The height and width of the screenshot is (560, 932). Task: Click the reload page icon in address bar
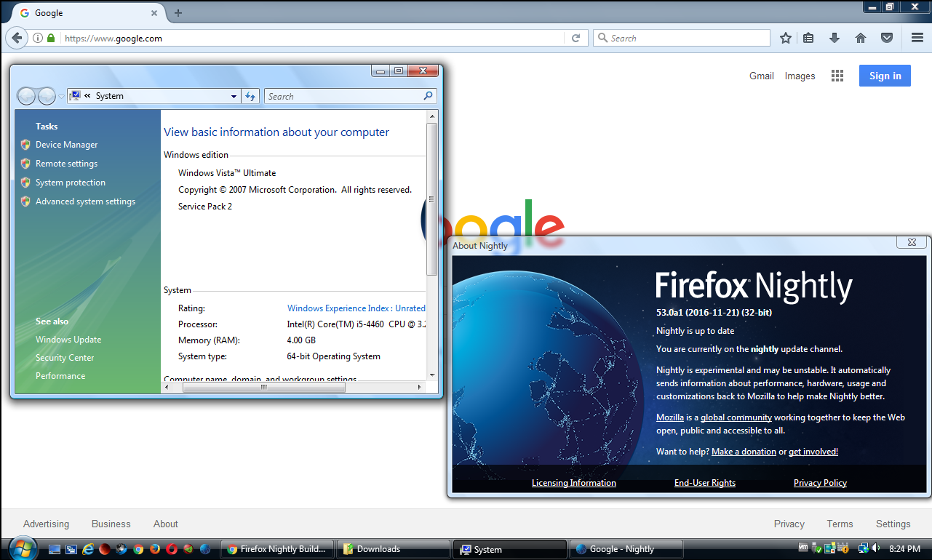click(575, 38)
